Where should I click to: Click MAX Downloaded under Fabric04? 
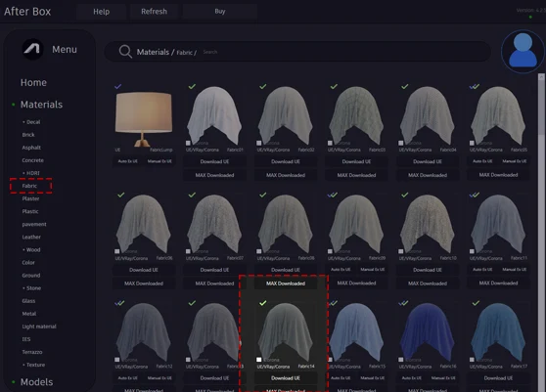tap(428, 175)
